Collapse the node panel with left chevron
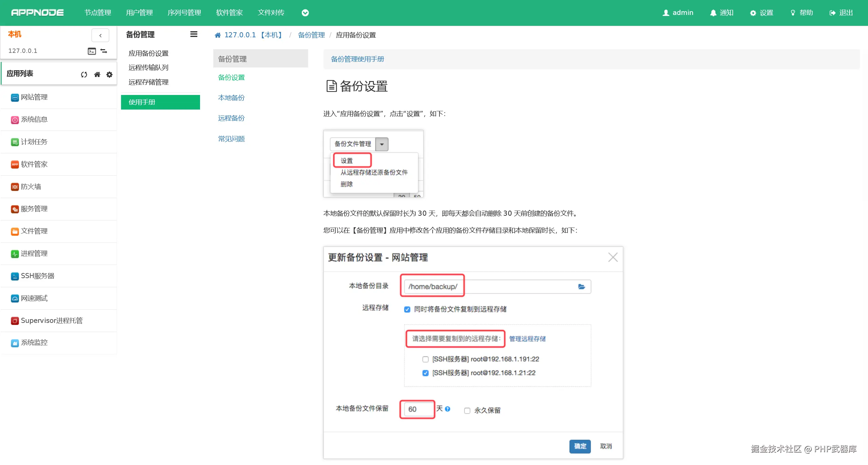Viewport: 868px width, 465px height. [100, 35]
